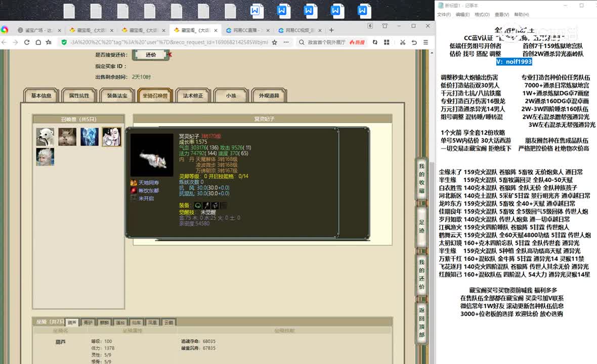The height and width of the screenshot is (364, 597).
Task: Click the first green equipment icon after 装备
Action: (198, 205)
